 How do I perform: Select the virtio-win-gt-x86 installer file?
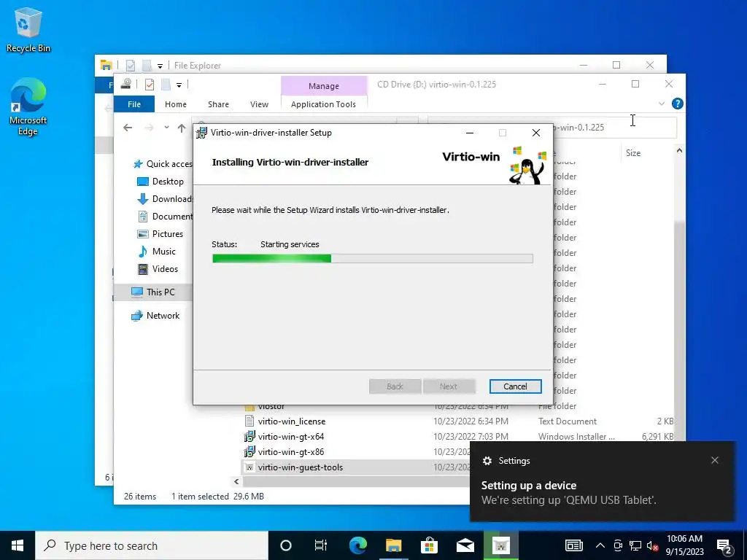pyautogui.click(x=290, y=452)
